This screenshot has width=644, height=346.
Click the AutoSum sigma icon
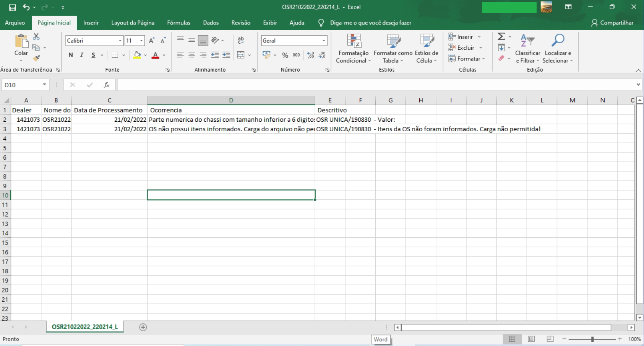[x=501, y=36]
